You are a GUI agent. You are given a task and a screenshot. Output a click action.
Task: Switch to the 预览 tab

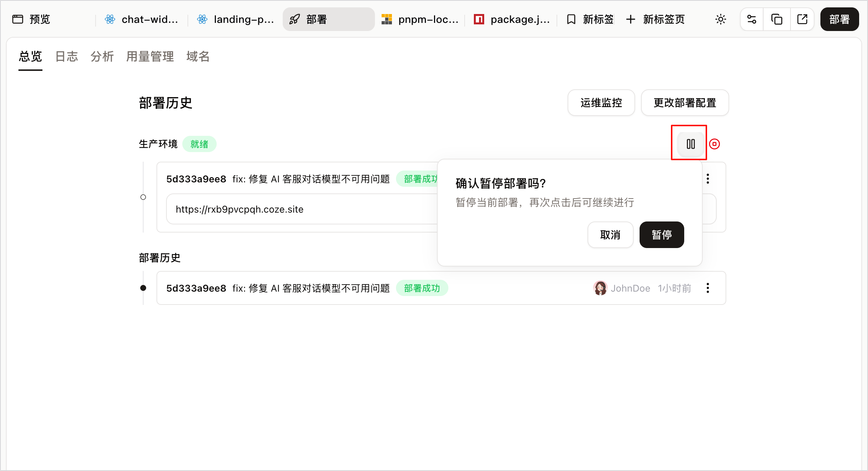click(32, 19)
